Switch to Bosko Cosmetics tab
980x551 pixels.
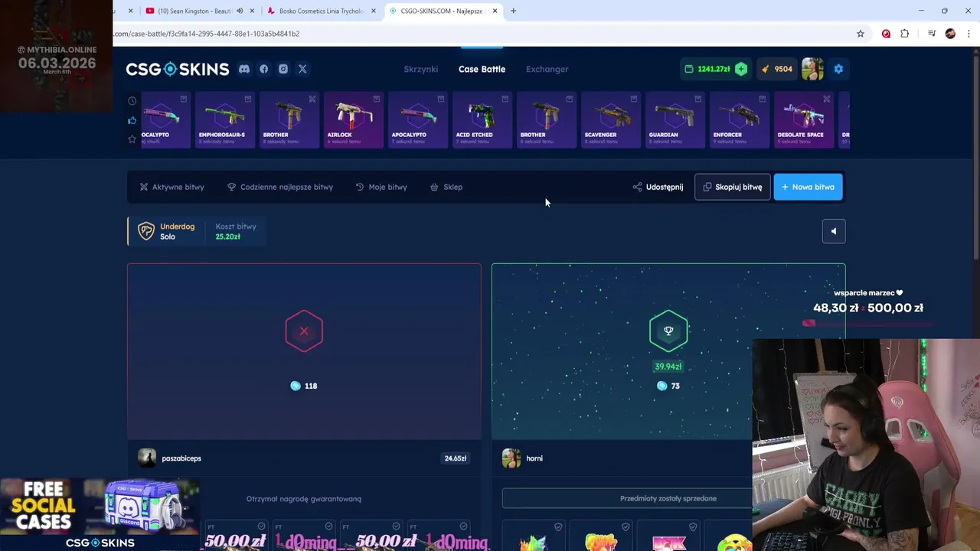(x=321, y=11)
